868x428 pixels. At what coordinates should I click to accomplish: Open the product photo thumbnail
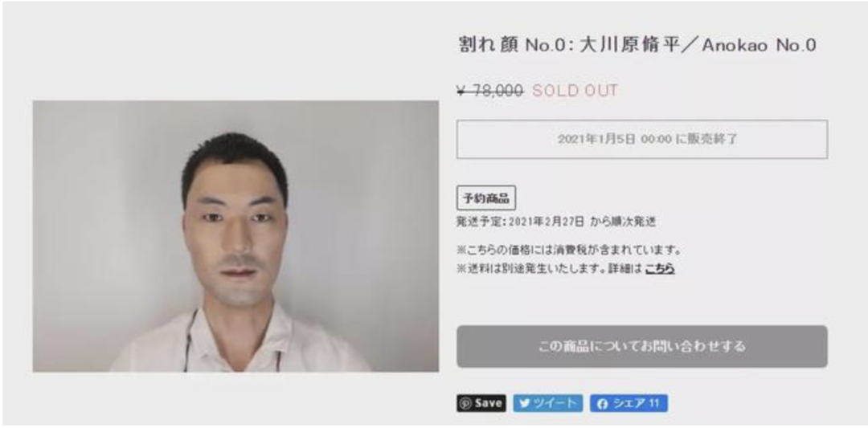pos(235,236)
